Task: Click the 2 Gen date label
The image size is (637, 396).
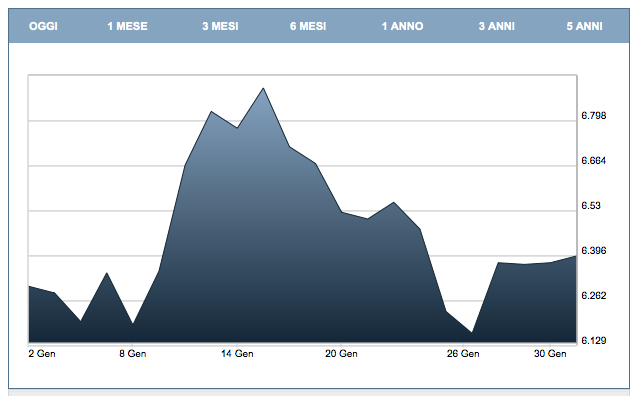Action: point(42,354)
